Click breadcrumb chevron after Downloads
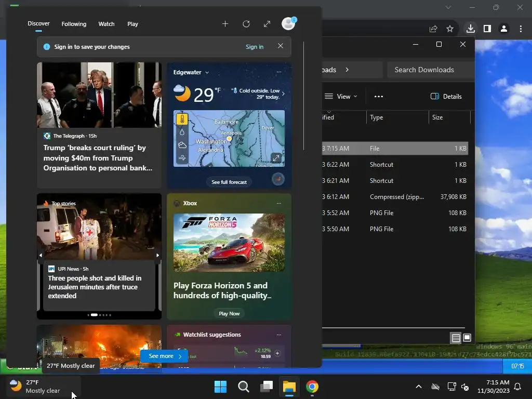 click(347, 70)
